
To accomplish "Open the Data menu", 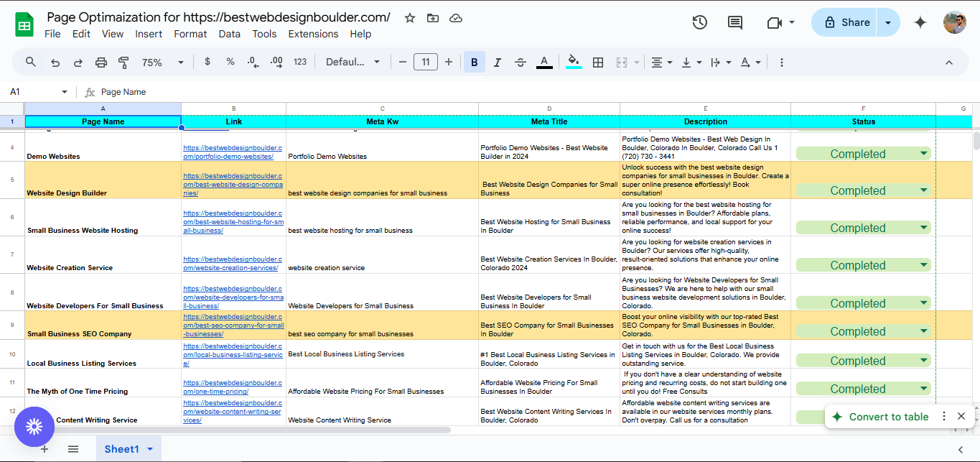I will [229, 33].
